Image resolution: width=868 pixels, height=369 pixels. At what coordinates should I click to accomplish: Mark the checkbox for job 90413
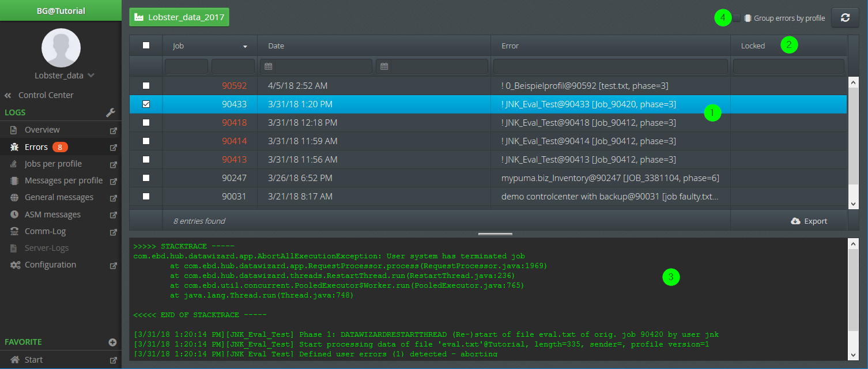[x=146, y=159]
